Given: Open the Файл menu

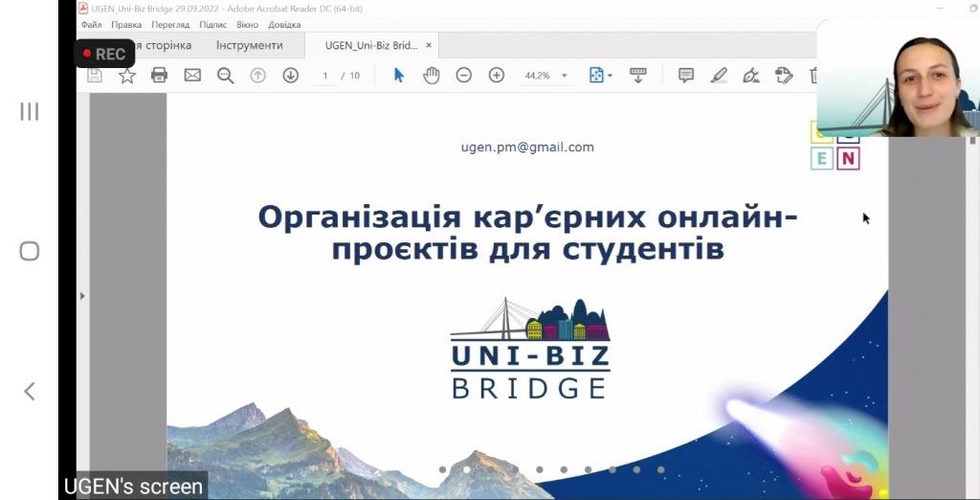Looking at the screenshot, I should (x=91, y=25).
